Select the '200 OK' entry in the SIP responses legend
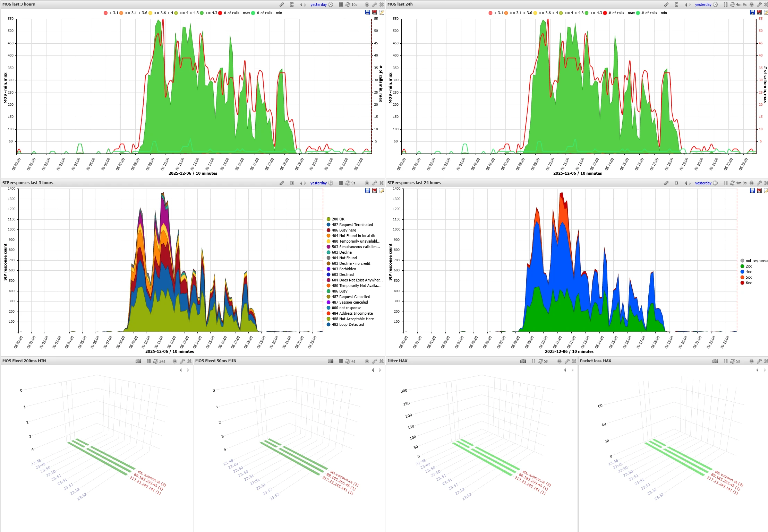This screenshot has height=532, width=768. pos(338,219)
